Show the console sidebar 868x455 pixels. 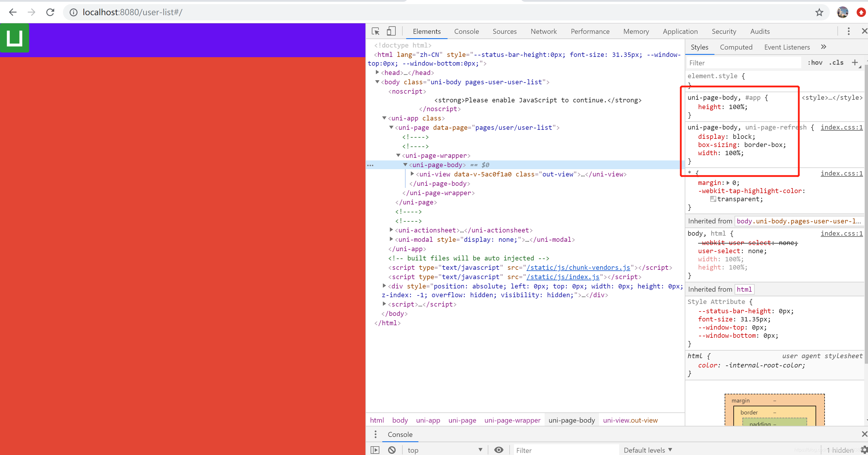[375, 450]
